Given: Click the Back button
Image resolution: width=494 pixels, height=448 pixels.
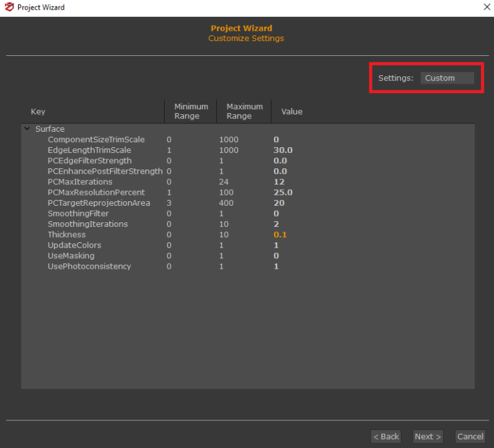Looking at the screenshot, I should [x=386, y=436].
